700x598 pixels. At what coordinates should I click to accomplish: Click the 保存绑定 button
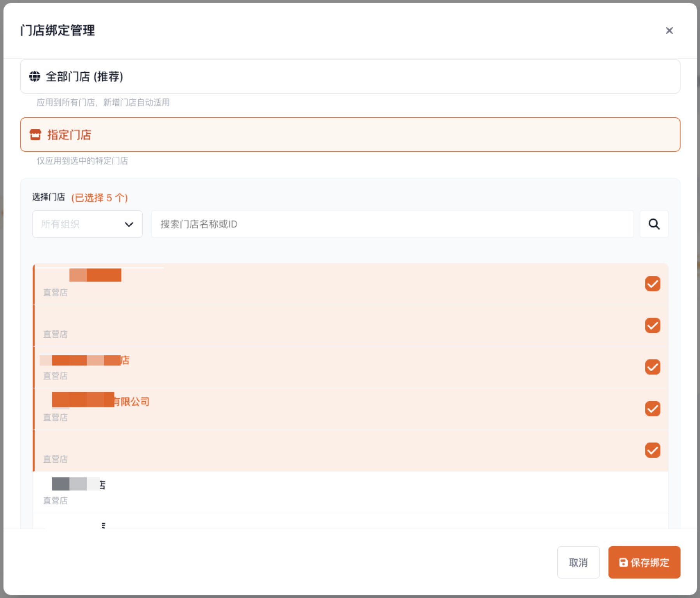(644, 562)
